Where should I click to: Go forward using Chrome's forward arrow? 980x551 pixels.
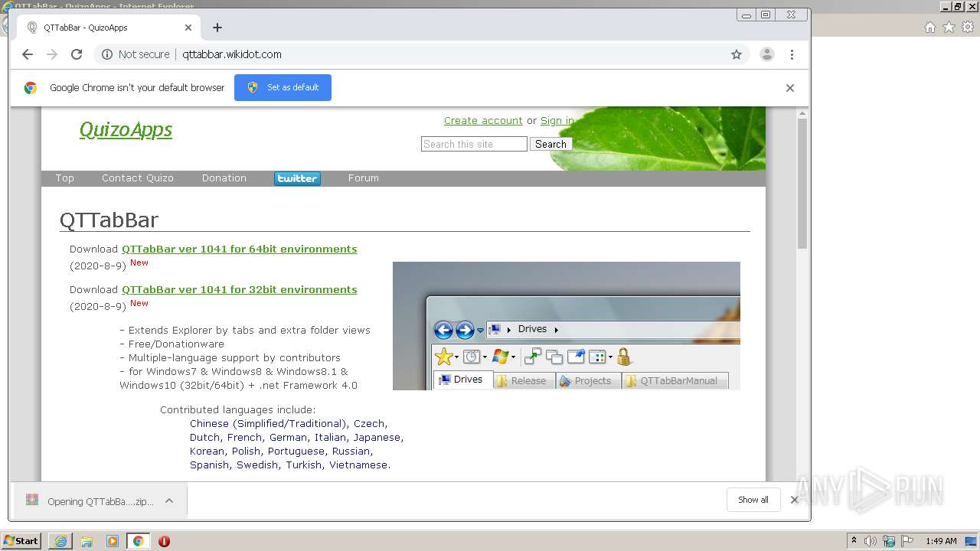(52, 54)
